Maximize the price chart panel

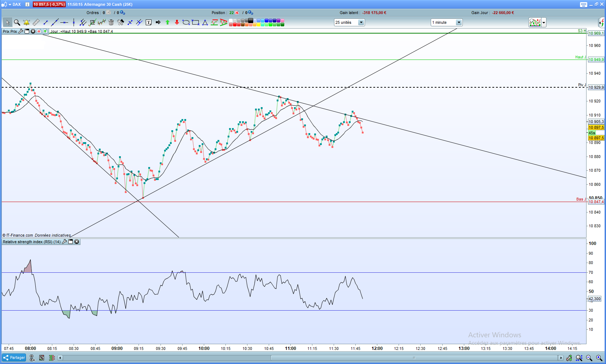coord(27,31)
